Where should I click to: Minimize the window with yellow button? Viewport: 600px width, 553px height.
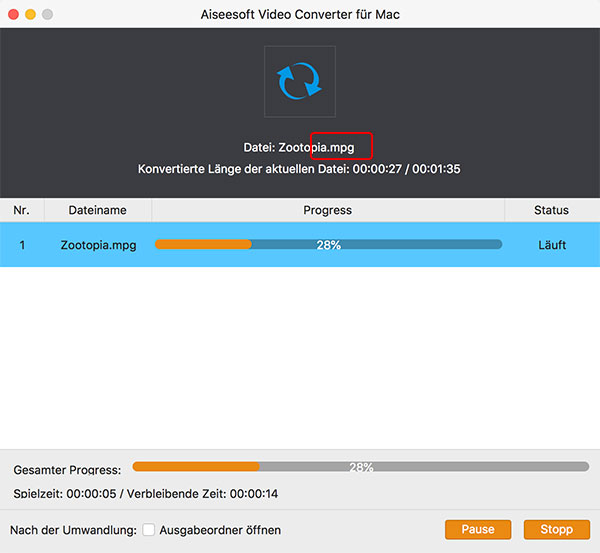pyautogui.click(x=31, y=15)
